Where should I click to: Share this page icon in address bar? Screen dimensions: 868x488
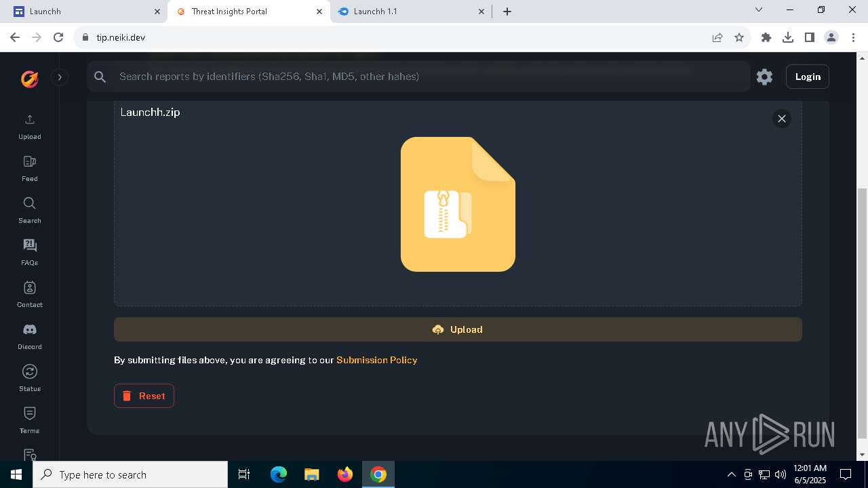point(717,37)
